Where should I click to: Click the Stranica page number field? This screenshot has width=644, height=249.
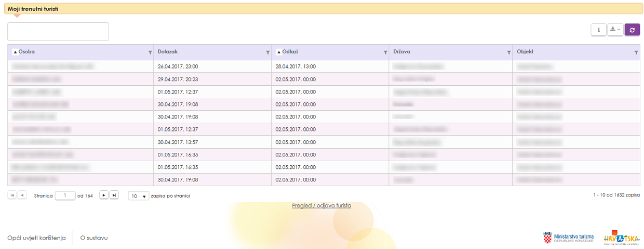click(x=65, y=195)
